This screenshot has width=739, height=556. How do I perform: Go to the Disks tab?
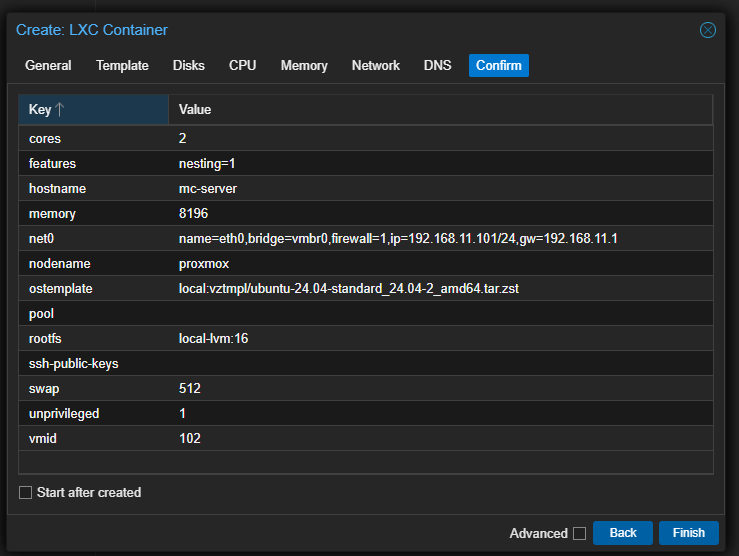point(188,66)
